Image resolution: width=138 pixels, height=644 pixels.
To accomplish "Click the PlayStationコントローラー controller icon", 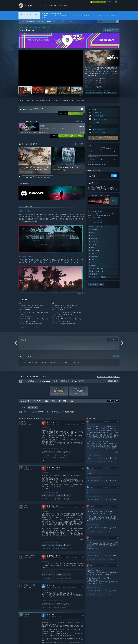I will click(x=90, y=133).
